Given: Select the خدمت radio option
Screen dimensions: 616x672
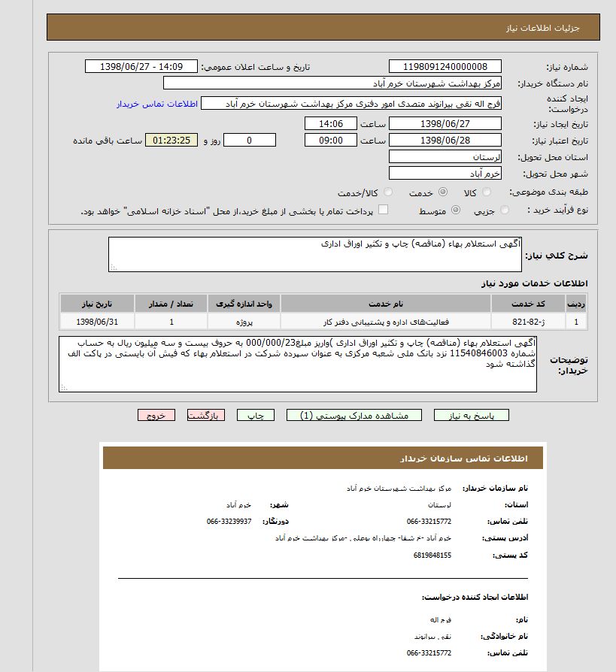Looking at the screenshot, I should tap(442, 193).
